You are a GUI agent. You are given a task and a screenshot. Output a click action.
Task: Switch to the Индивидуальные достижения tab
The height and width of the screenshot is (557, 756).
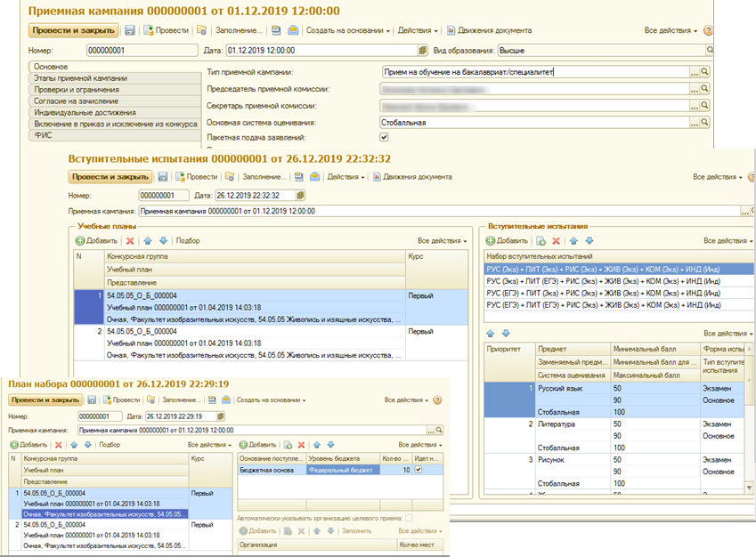115,112
